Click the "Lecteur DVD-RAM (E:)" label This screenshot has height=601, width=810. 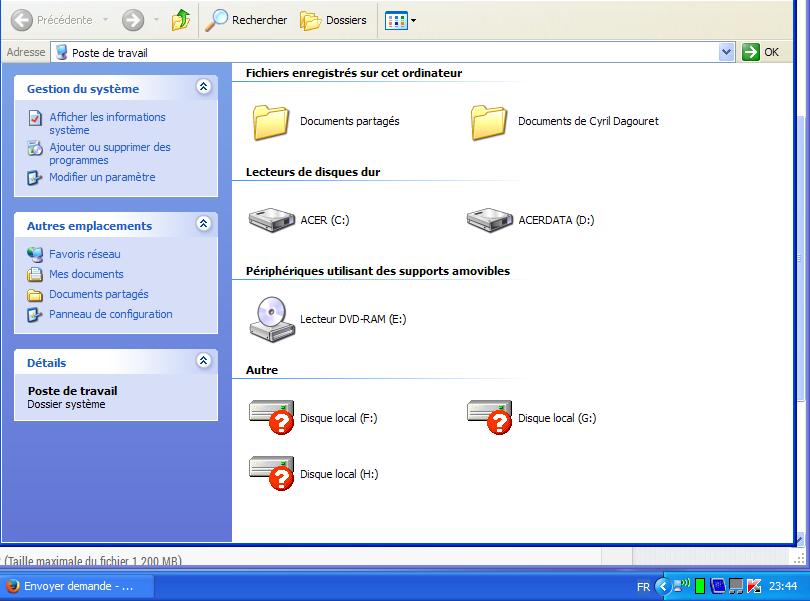pos(353,319)
